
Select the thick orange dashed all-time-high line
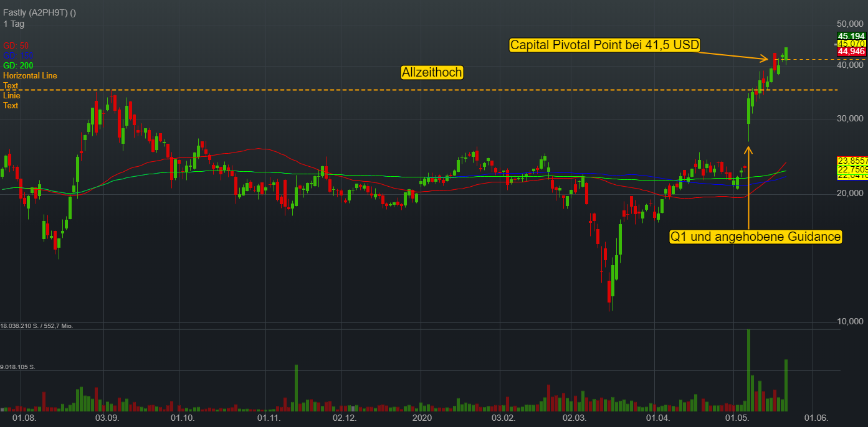419,90
